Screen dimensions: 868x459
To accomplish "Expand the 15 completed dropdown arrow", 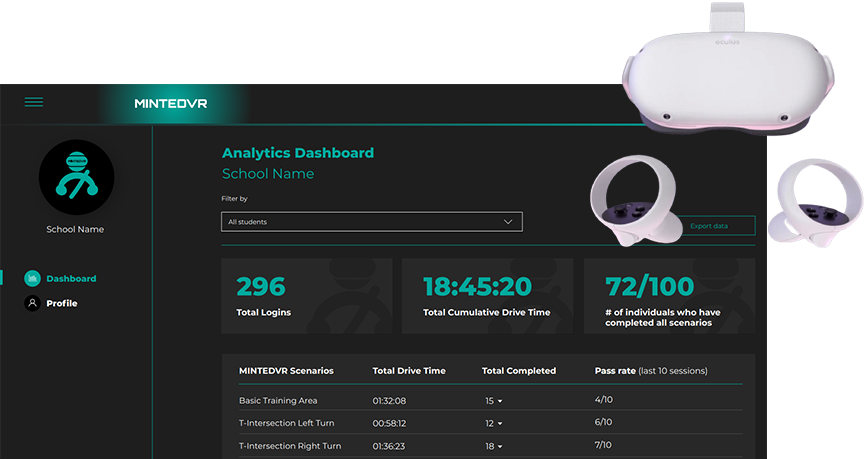I will click(x=500, y=401).
